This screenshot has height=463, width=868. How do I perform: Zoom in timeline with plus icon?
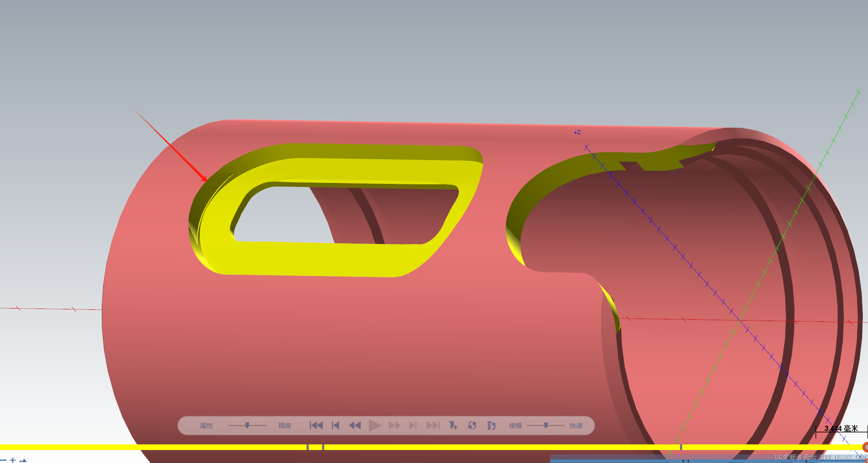[13, 460]
